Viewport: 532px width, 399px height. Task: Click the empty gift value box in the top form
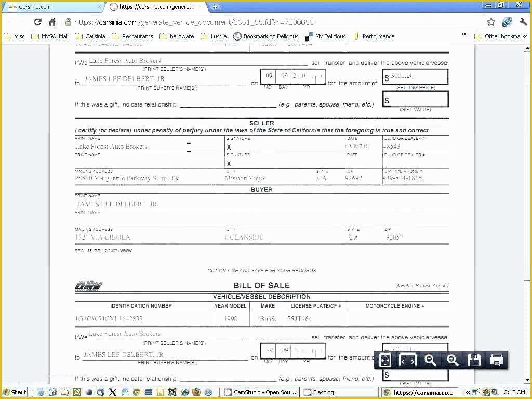[415, 99]
